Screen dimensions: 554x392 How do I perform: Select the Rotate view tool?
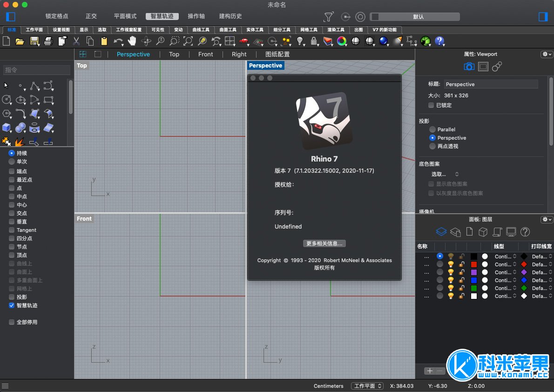click(146, 41)
